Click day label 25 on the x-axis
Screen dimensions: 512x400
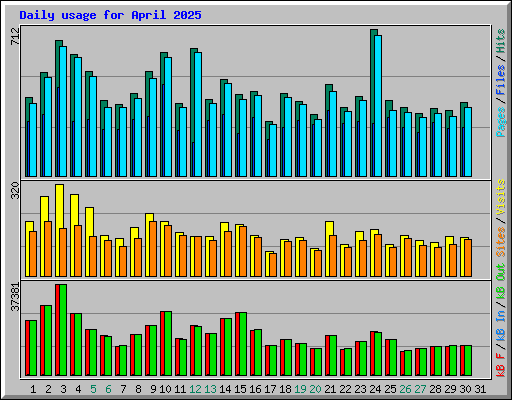click(x=390, y=389)
